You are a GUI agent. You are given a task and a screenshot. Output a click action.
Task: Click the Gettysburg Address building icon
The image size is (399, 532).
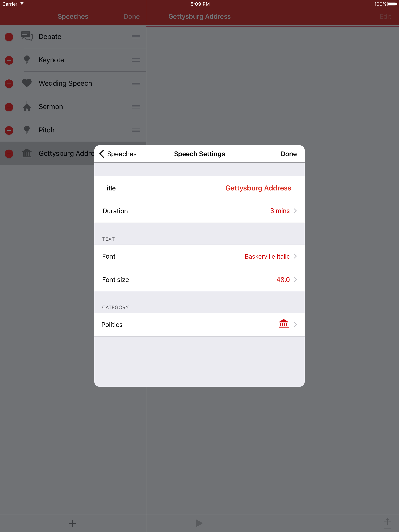[x=27, y=153]
